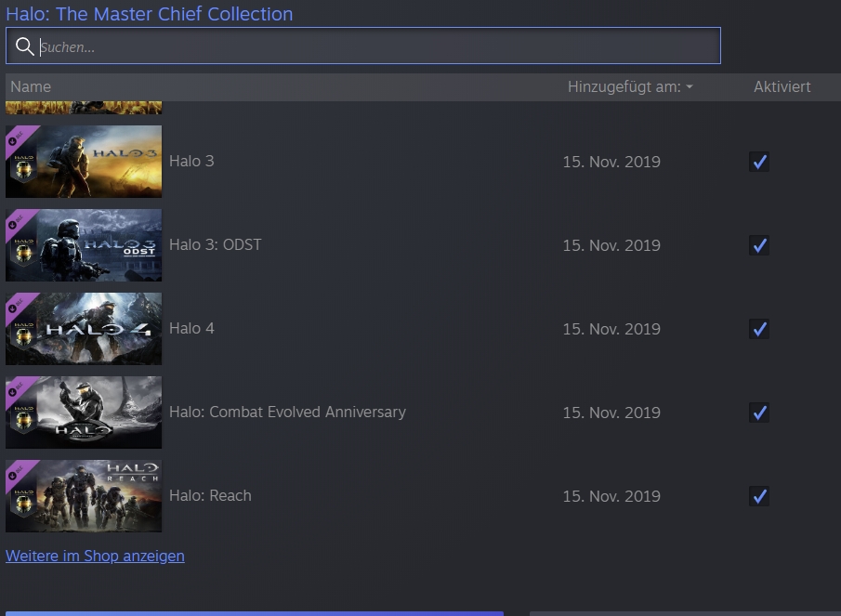Click the Halo 3: ODST date 15. Nov. 2019
This screenshot has height=616, width=841.
[611, 245]
